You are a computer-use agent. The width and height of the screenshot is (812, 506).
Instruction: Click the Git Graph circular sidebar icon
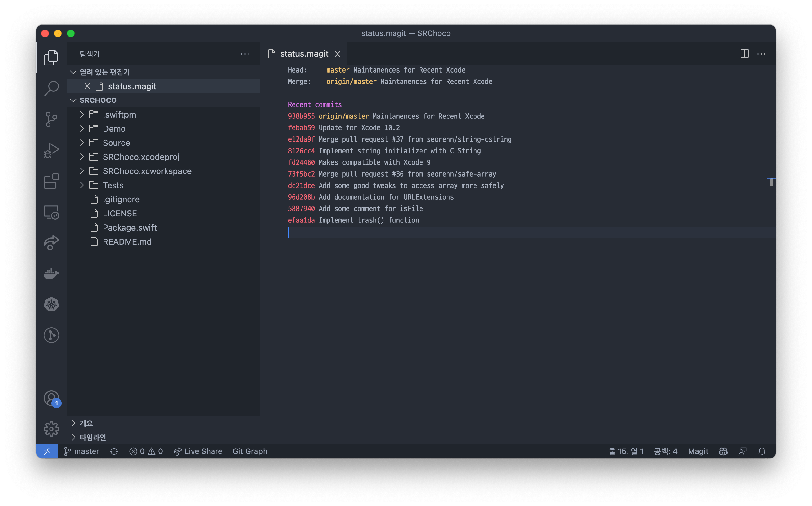click(x=51, y=335)
